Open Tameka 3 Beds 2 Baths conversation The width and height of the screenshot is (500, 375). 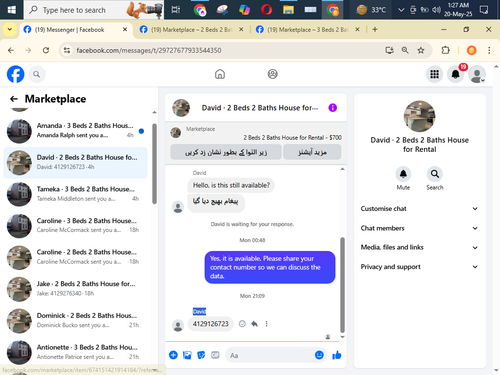click(x=76, y=194)
